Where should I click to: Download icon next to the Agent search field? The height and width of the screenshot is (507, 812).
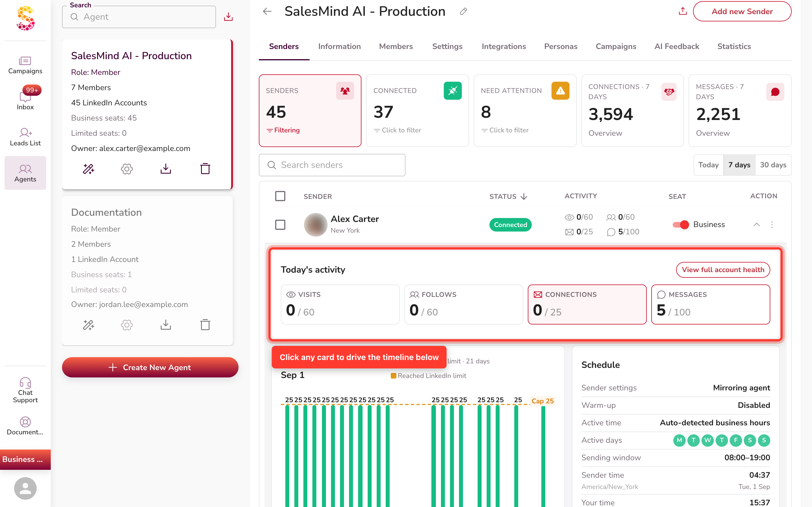[228, 16]
